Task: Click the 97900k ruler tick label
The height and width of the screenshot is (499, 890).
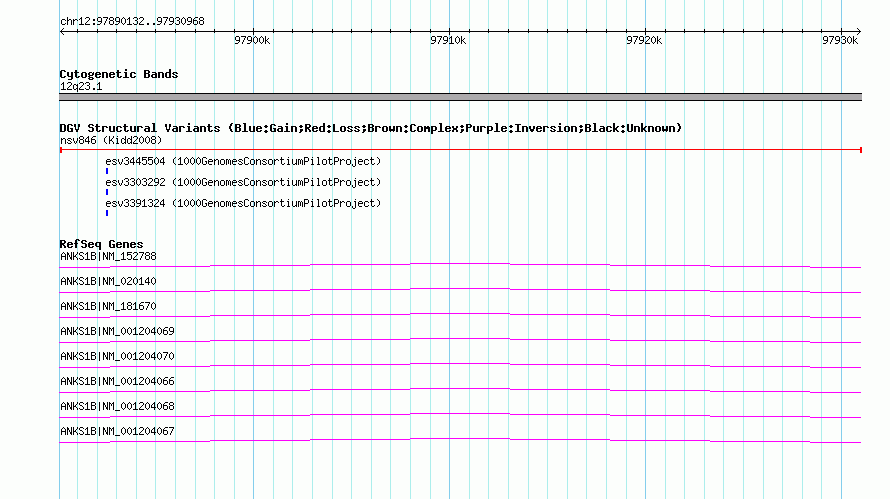Action: [x=252, y=40]
